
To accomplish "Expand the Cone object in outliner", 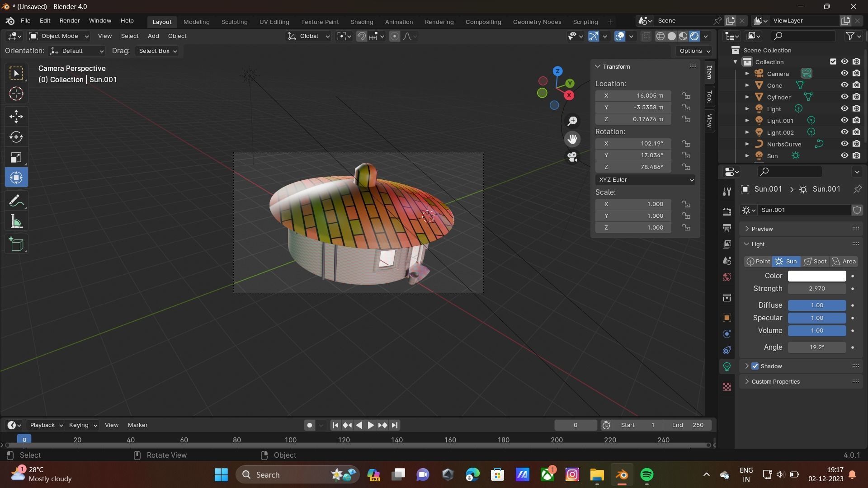I will 747,85.
